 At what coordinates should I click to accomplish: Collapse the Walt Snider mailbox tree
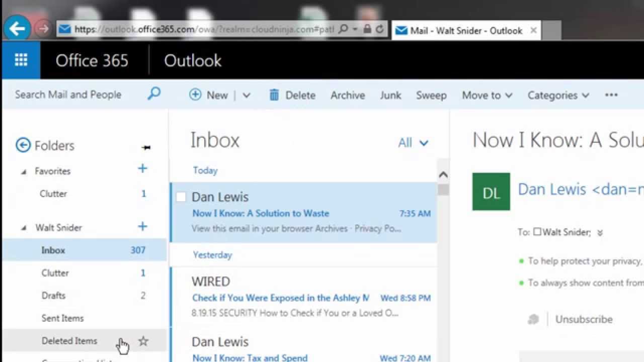click(24, 228)
